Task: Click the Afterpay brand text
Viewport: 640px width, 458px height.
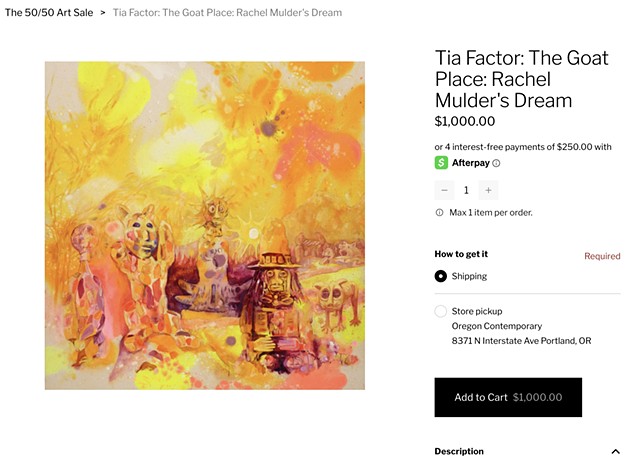Action: [x=471, y=163]
